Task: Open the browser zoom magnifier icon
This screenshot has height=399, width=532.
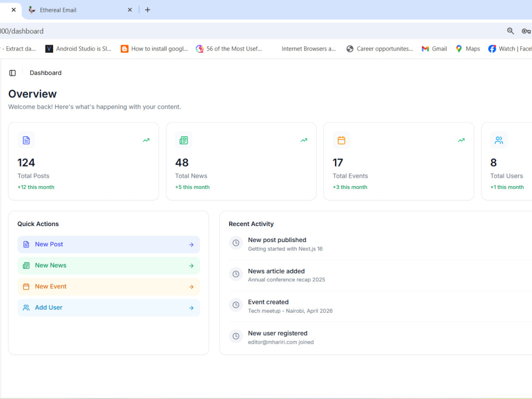Action: [x=510, y=31]
